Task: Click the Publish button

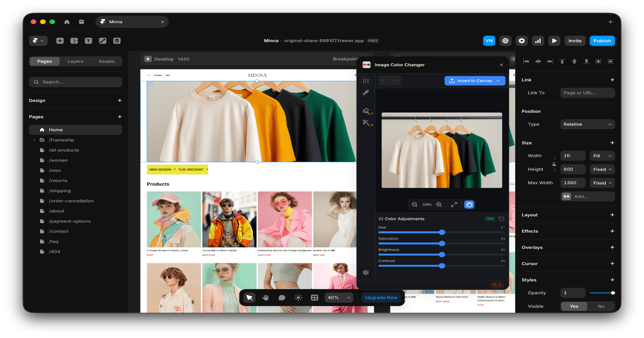Action: tap(602, 41)
